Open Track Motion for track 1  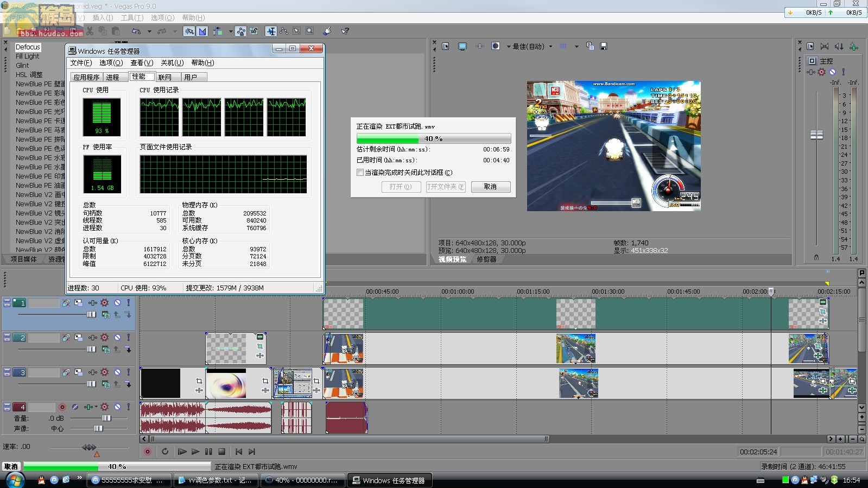tap(79, 303)
